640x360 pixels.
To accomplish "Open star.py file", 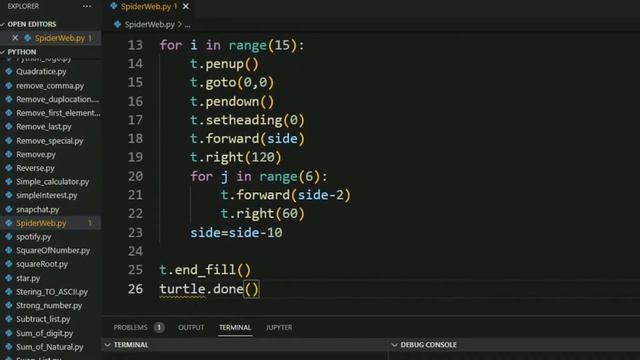I will point(28,278).
